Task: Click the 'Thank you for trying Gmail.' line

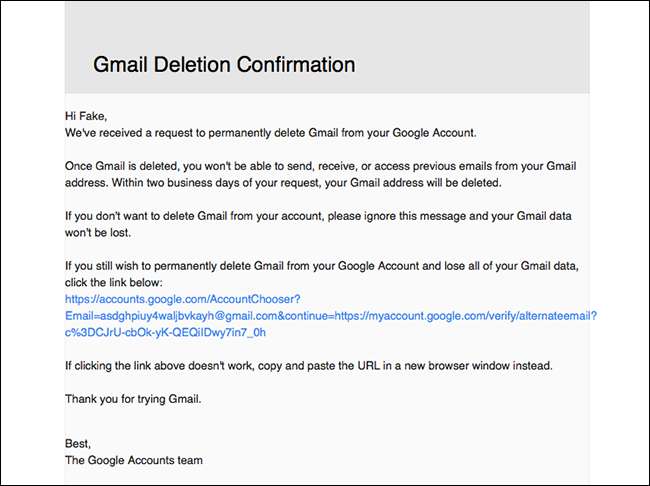Action: [133, 399]
